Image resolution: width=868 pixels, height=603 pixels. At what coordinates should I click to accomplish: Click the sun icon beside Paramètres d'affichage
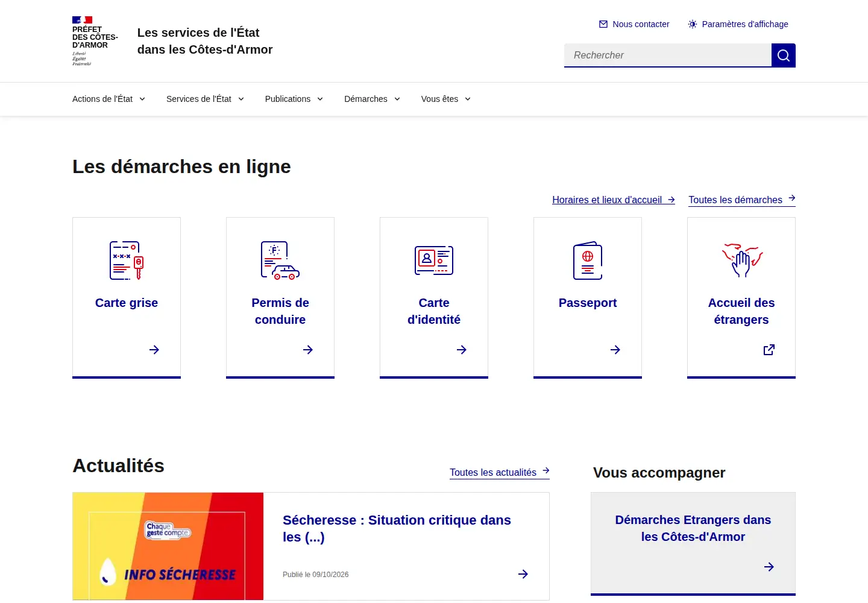pos(693,24)
